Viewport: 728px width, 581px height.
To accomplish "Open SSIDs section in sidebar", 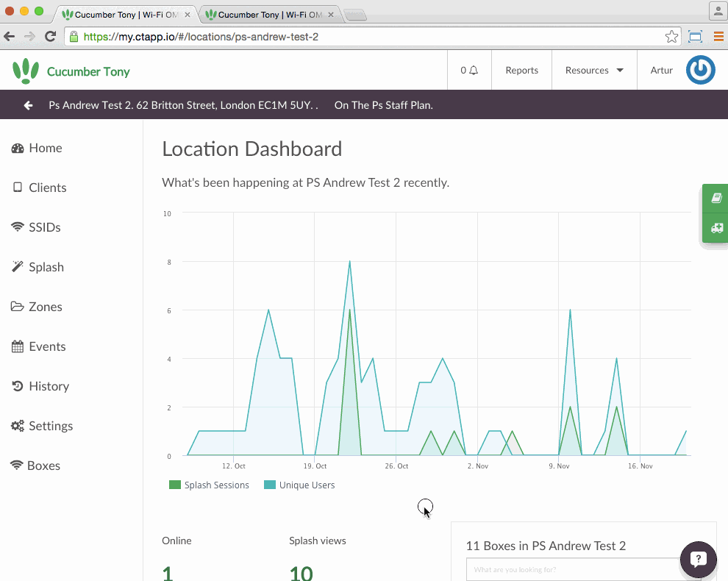I will 44,227.
